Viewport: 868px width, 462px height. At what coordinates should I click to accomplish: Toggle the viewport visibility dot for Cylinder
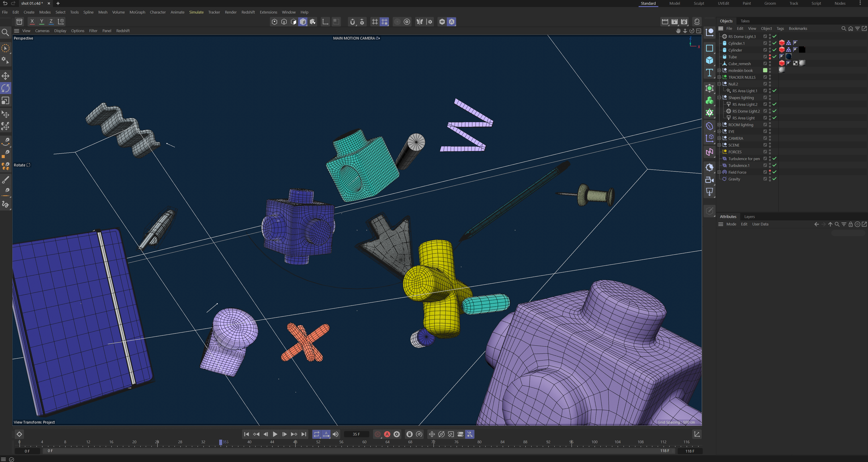coord(770,48)
